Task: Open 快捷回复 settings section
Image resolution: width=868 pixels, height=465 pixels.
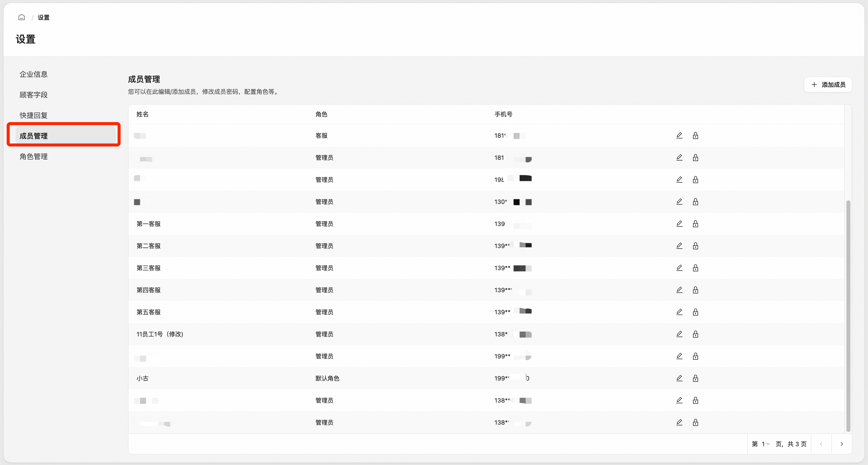Action: (33, 115)
